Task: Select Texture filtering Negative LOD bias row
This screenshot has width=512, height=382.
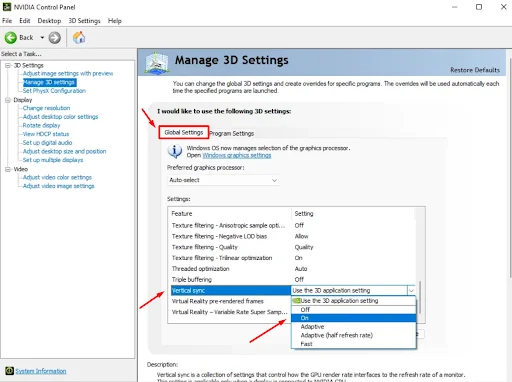Action: 293,236
